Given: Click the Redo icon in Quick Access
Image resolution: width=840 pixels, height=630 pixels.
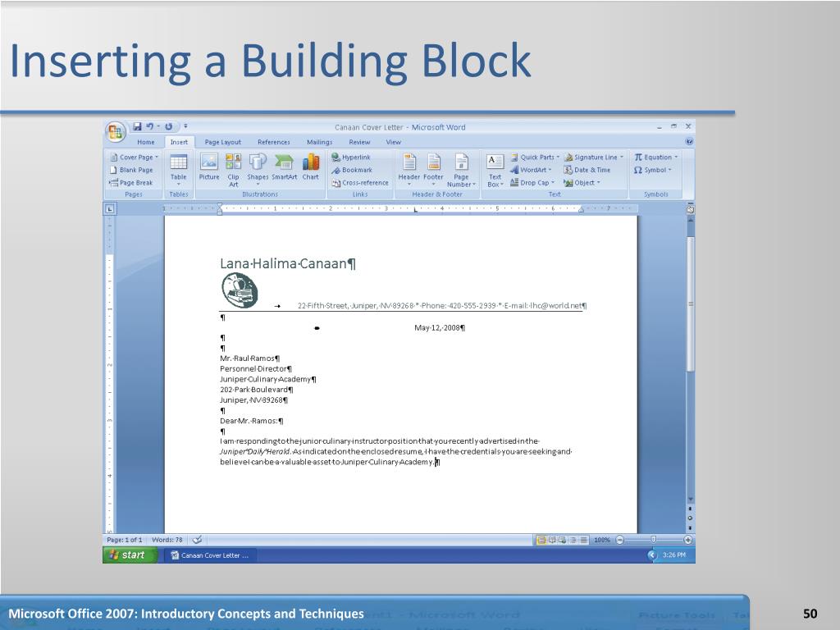Looking at the screenshot, I should point(169,126).
